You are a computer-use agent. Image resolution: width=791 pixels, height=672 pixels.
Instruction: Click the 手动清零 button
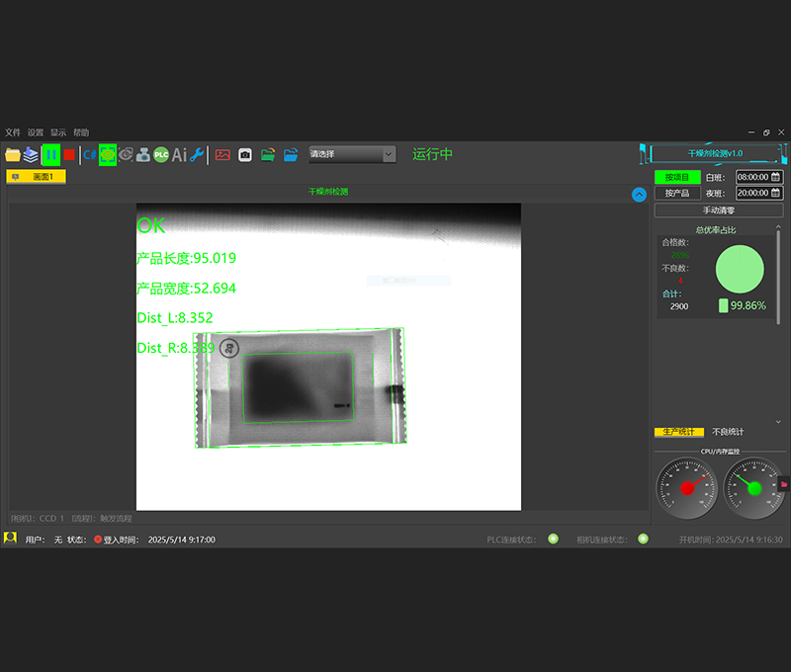(x=719, y=210)
